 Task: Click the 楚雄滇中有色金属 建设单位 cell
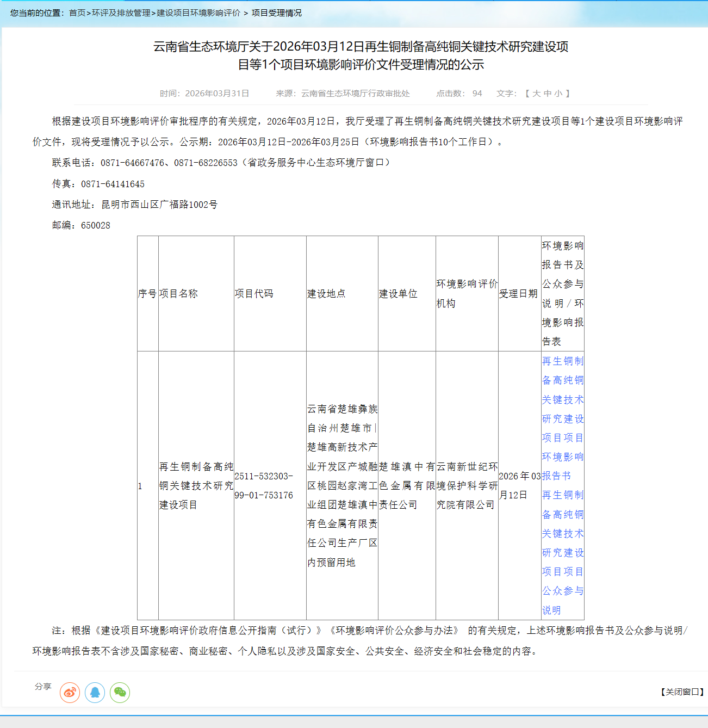(x=407, y=486)
